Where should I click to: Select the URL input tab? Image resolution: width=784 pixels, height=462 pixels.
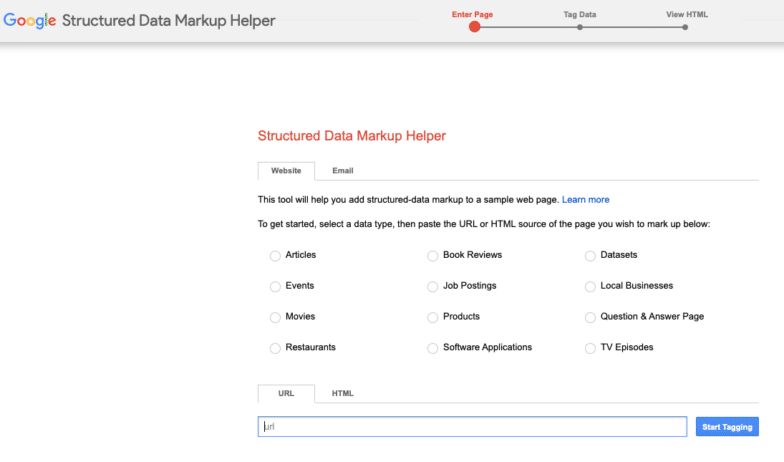pos(286,394)
